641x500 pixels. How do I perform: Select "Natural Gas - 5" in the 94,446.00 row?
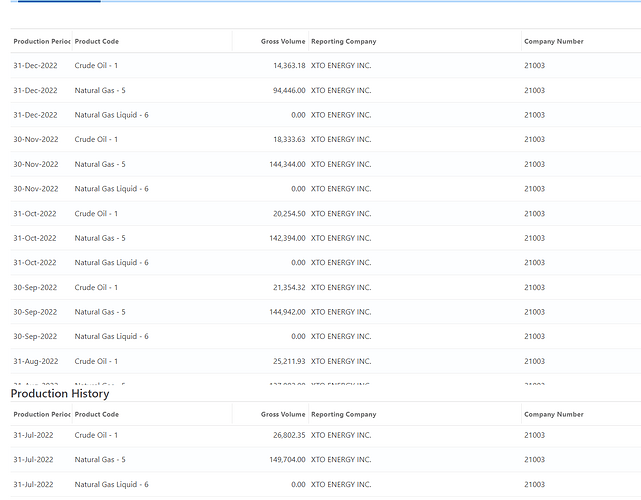click(x=100, y=90)
